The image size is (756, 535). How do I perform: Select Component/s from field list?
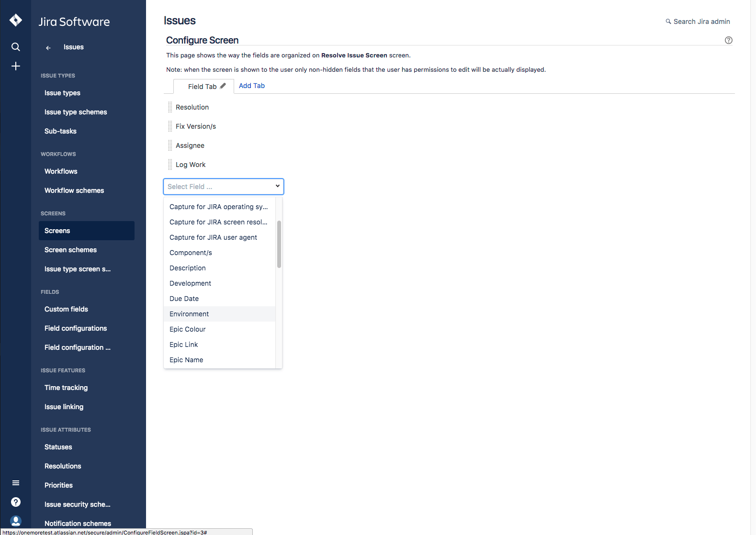[219, 253]
